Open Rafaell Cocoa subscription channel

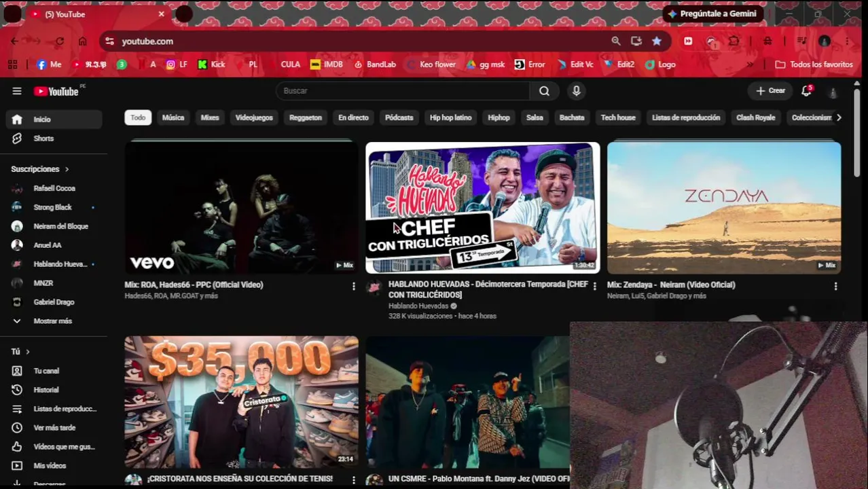(x=54, y=188)
